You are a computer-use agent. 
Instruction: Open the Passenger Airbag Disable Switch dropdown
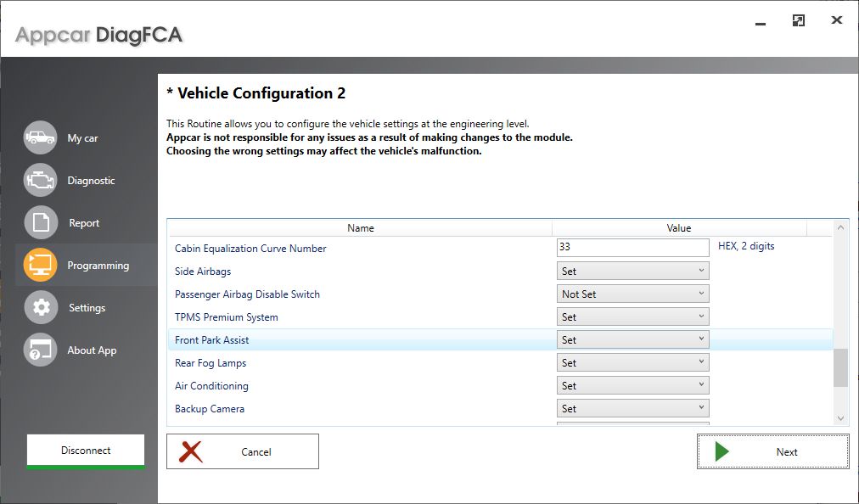tap(632, 294)
